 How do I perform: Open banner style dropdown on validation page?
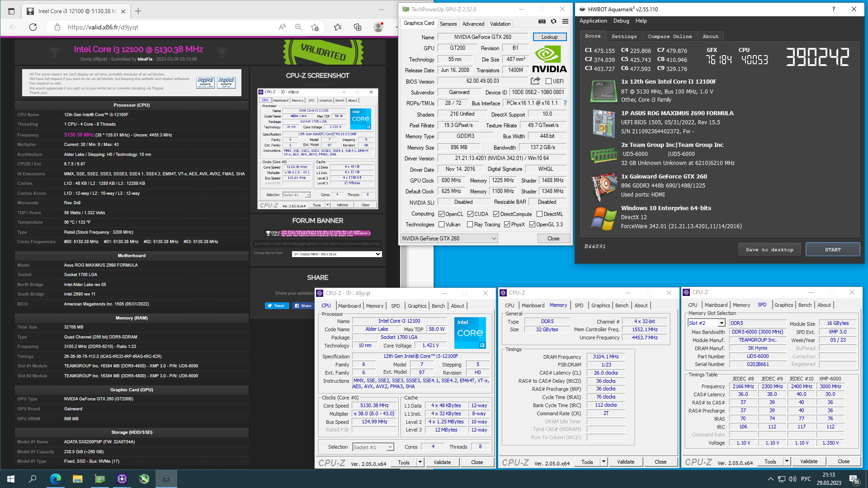(337, 254)
